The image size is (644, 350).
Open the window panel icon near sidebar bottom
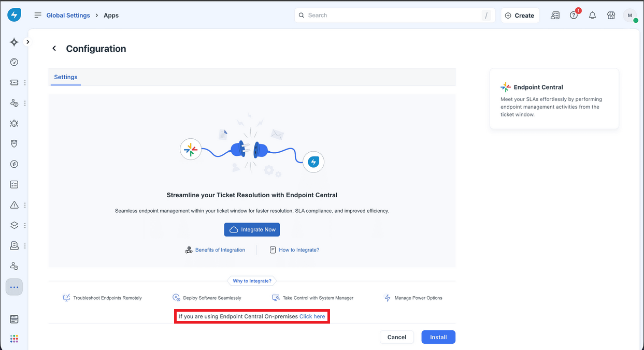point(14,319)
